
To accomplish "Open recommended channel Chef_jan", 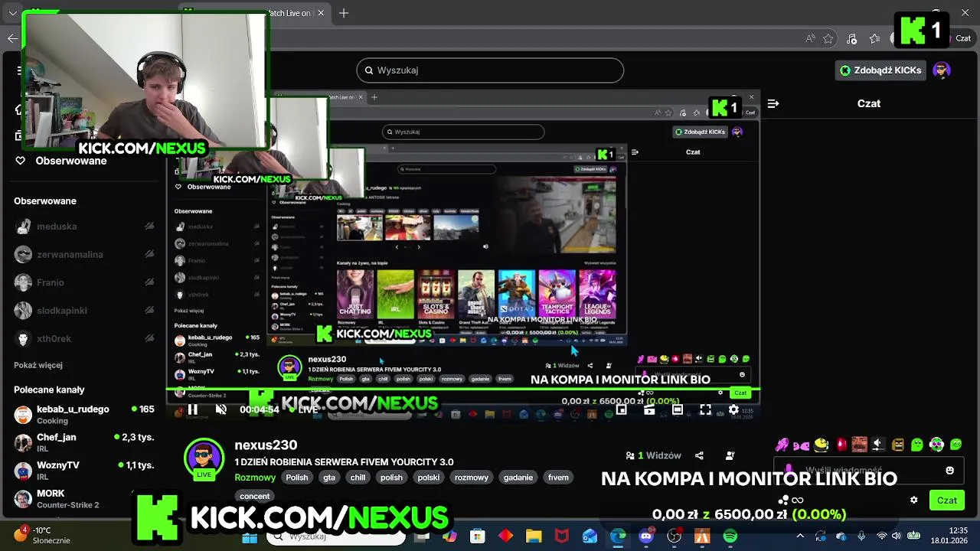I will 84,442.
